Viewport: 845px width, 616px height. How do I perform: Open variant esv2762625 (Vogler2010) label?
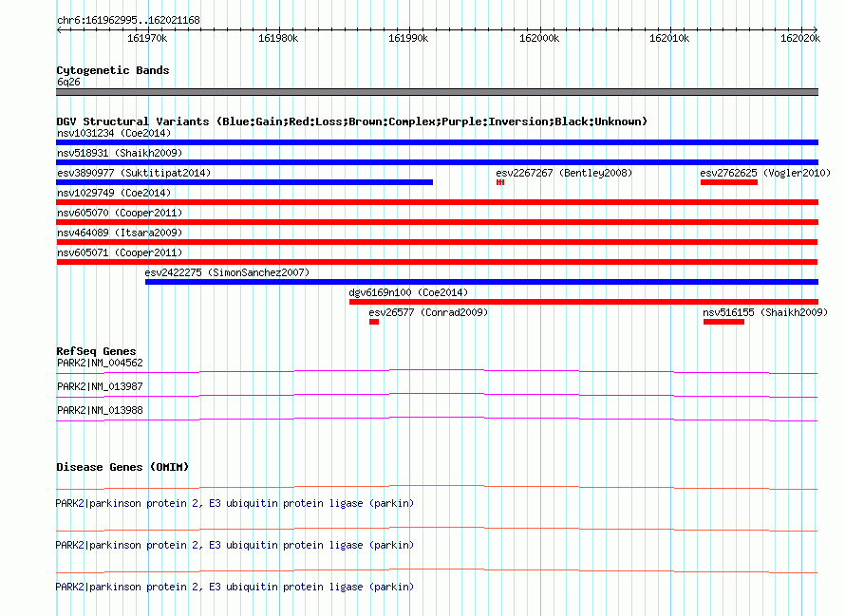pyautogui.click(x=765, y=173)
